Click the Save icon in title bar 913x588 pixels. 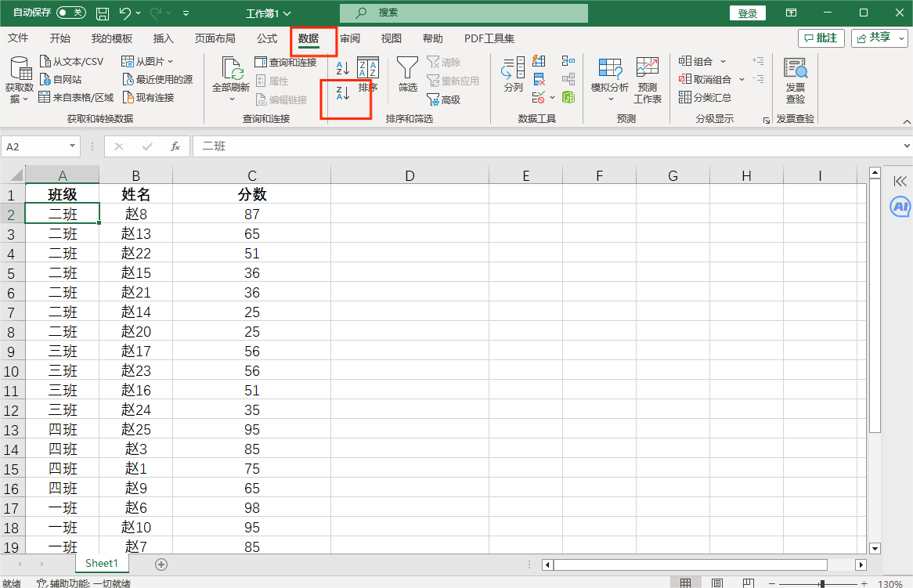click(103, 13)
